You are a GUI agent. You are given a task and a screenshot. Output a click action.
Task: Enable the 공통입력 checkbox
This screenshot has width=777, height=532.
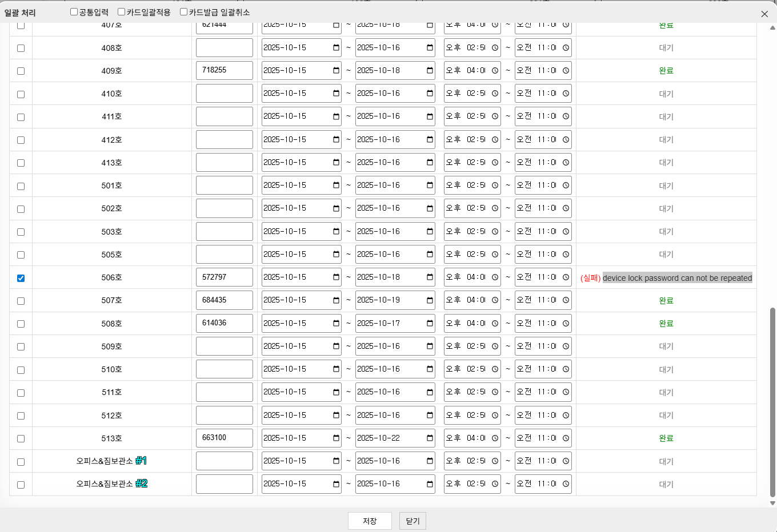(74, 12)
